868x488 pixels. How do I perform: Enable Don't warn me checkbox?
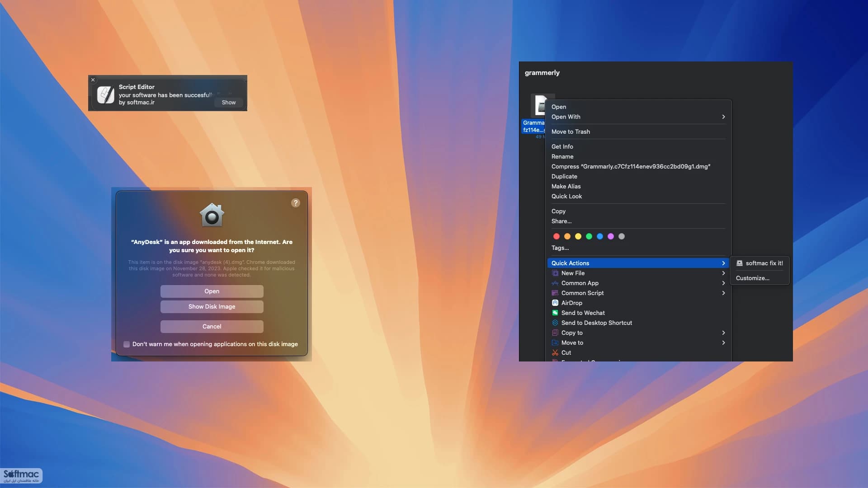pyautogui.click(x=127, y=344)
